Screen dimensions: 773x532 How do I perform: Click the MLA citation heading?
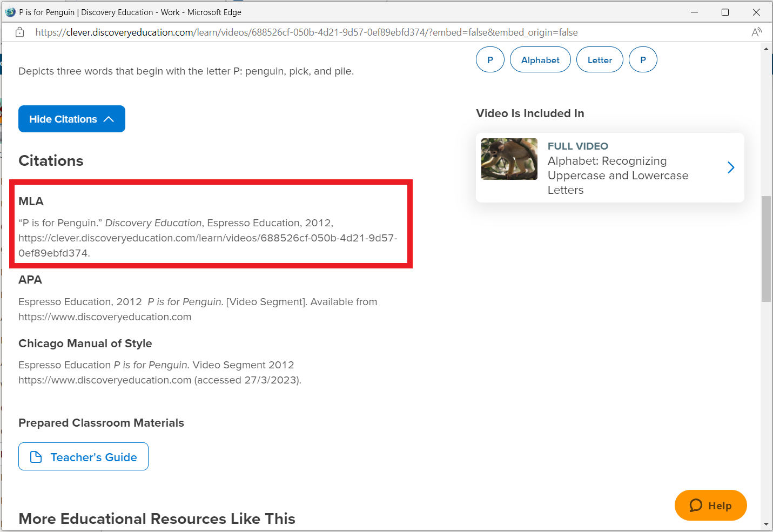[31, 201]
